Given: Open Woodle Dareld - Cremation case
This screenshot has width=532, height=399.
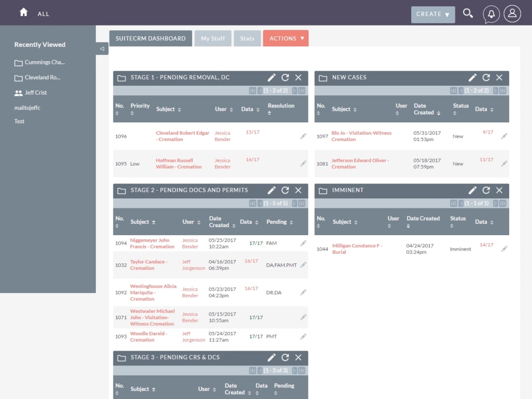Looking at the screenshot, I should click(148, 337).
